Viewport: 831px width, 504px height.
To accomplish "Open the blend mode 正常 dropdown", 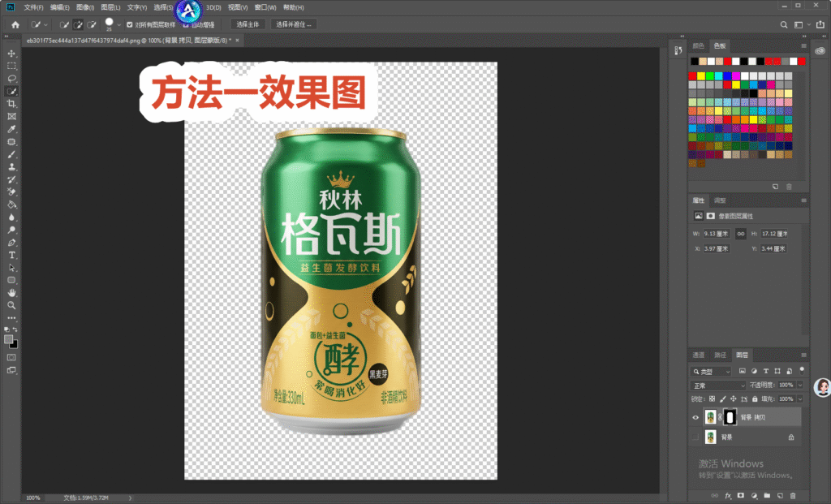I will pos(717,386).
